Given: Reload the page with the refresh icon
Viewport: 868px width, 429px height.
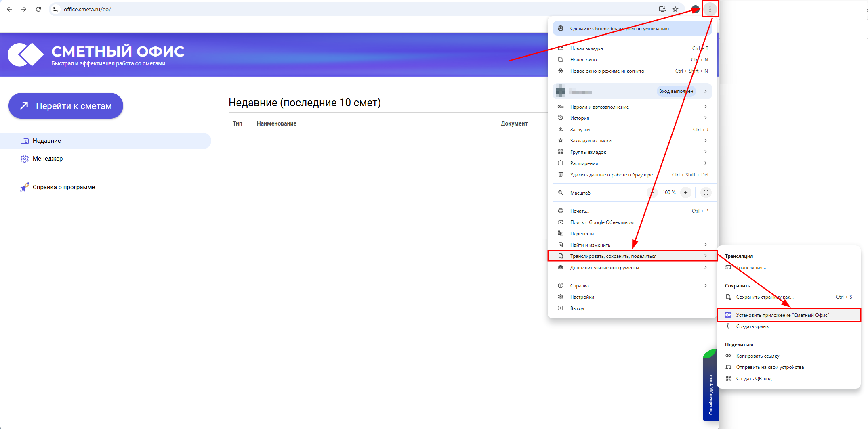Looking at the screenshot, I should [38, 9].
